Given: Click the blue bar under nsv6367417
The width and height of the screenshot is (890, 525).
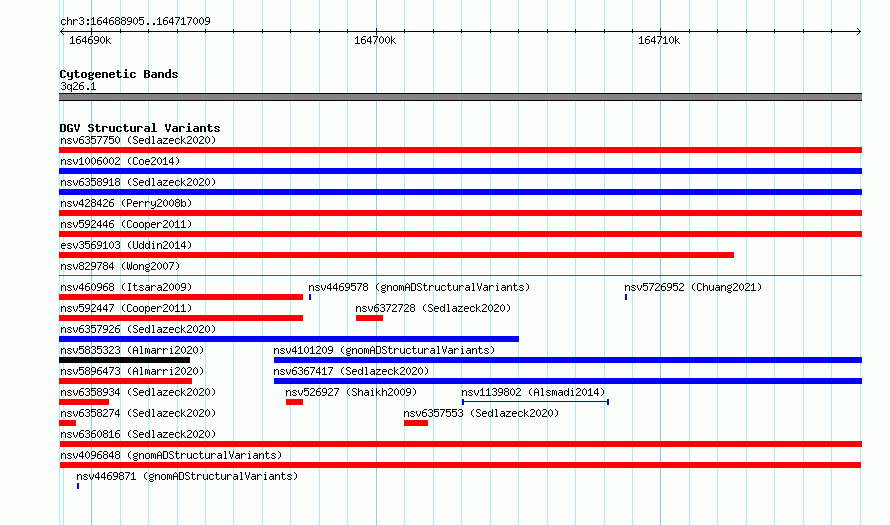Looking at the screenshot, I should (568, 381).
